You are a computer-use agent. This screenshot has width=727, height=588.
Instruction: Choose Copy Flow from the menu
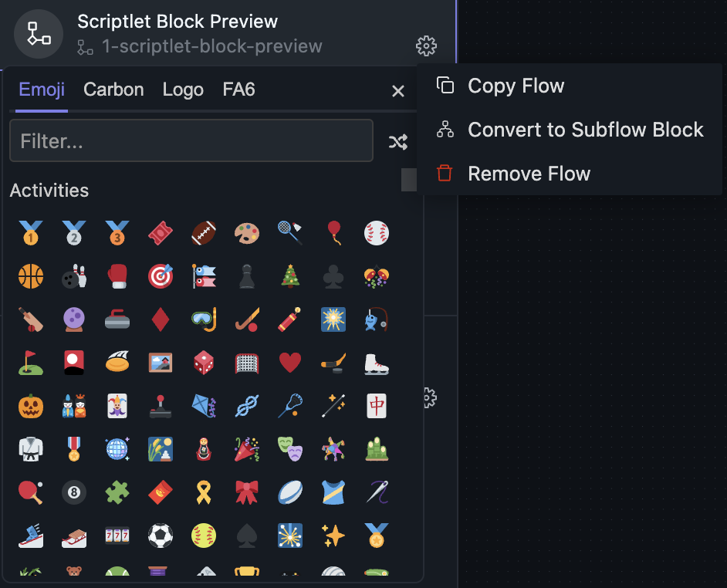516,86
